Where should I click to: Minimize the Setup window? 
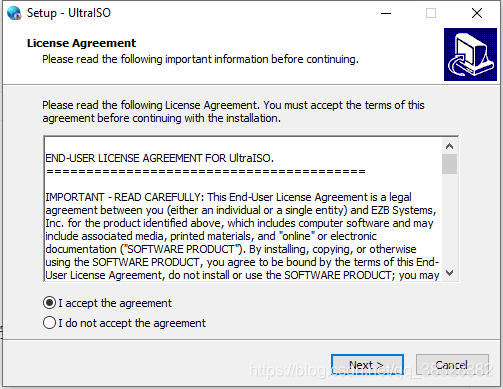(386, 13)
